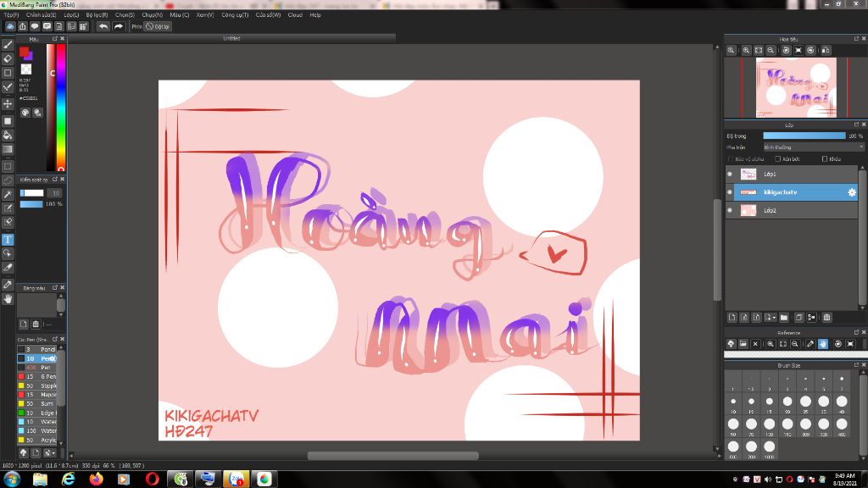Viewport: 868px width, 488px height.
Task: Adjust the brush opacity 100% slider
Action: [31, 204]
